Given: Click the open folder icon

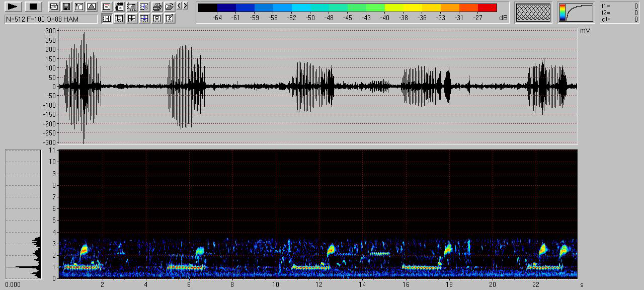Looking at the screenshot, I should click(170, 7).
